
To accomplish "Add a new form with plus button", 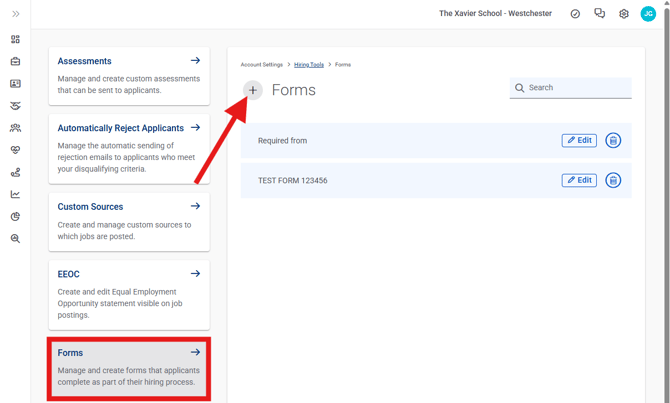I will coord(253,90).
